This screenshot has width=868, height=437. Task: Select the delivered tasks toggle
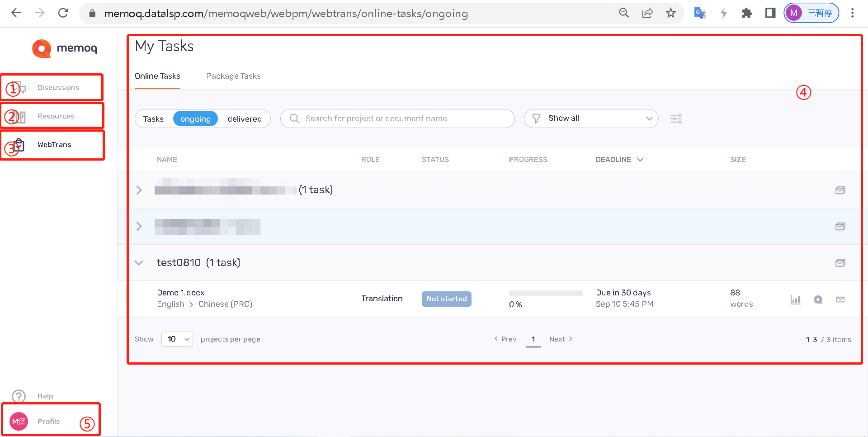[245, 119]
